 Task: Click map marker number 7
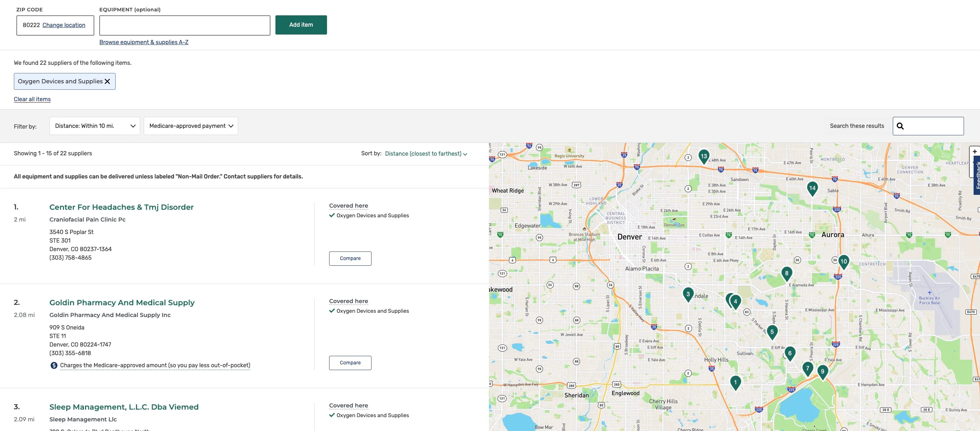coord(808,369)
